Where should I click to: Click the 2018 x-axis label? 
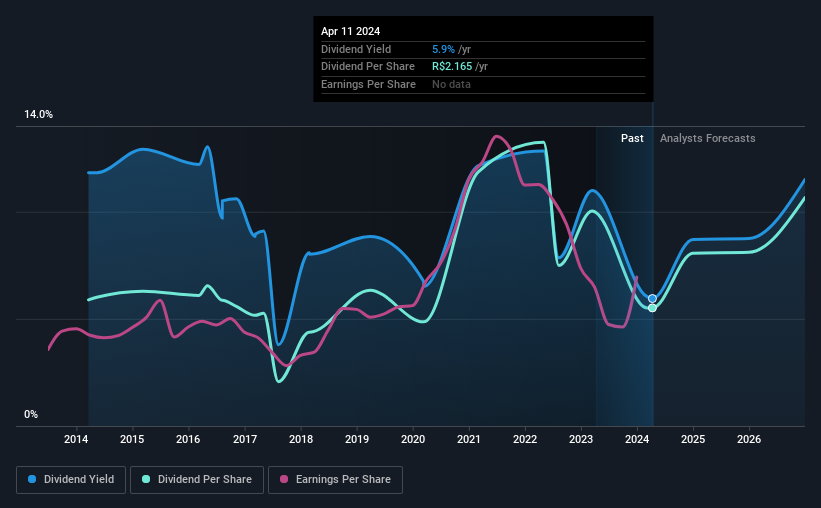301,439
